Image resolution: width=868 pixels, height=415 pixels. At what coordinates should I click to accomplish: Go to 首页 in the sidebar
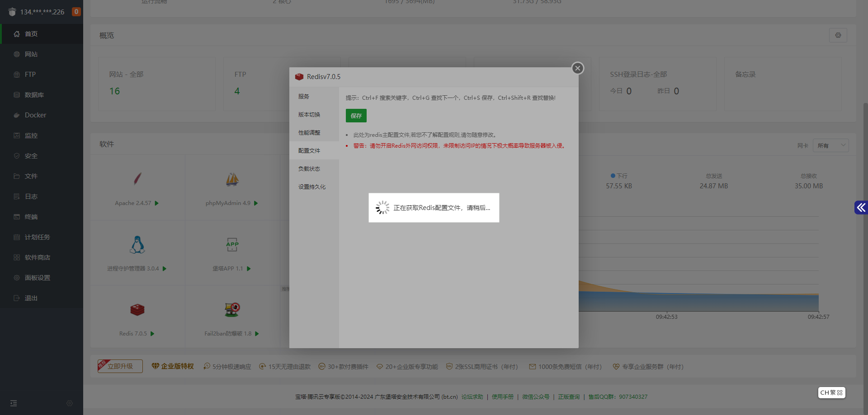click(42, 34)
